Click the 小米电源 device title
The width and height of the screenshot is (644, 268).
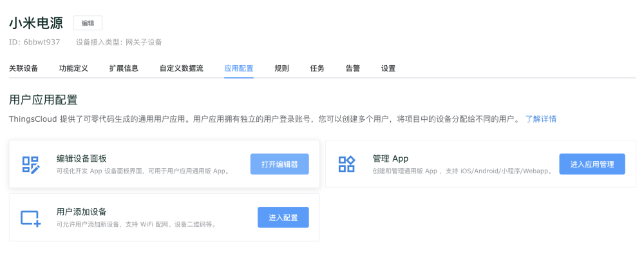coord(35,23)
